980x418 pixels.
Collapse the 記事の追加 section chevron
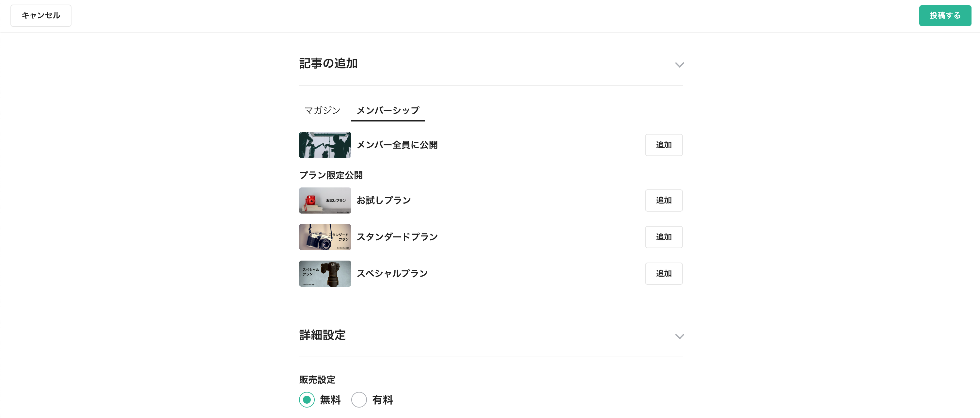(x=679, y=64)
